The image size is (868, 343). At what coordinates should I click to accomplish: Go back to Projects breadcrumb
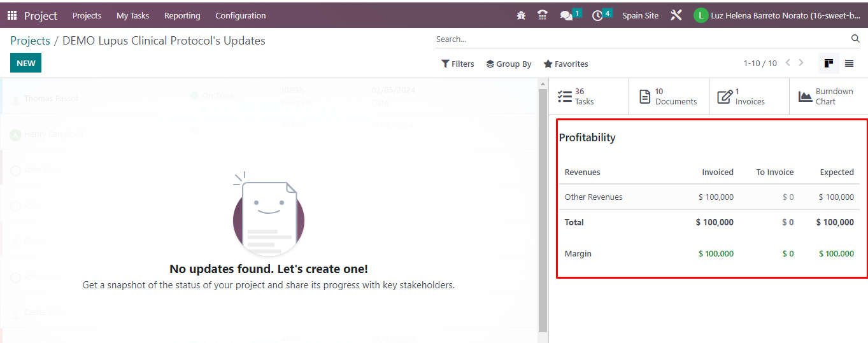(30, 41)
